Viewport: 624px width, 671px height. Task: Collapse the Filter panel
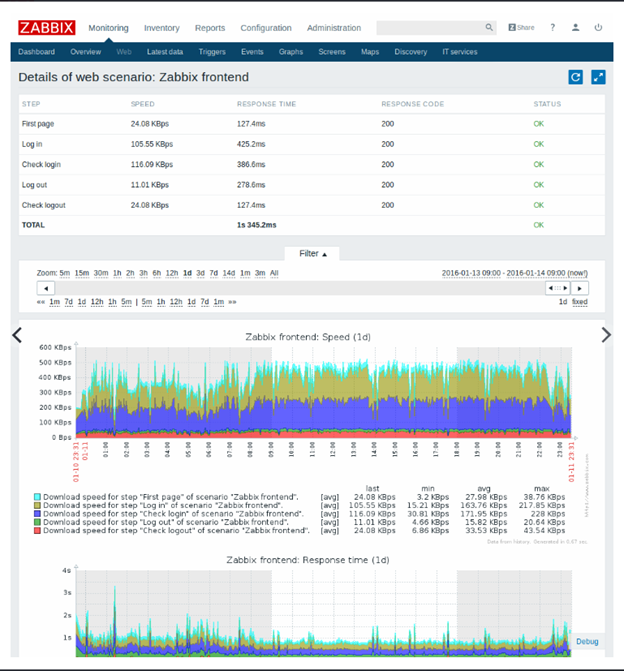312,253
